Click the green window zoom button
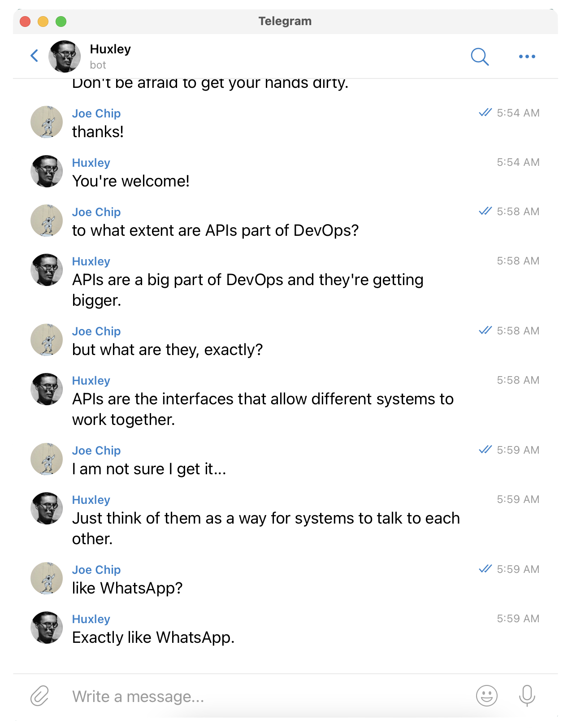This screenshot has width=572, height=728. (x=61, y=22)
